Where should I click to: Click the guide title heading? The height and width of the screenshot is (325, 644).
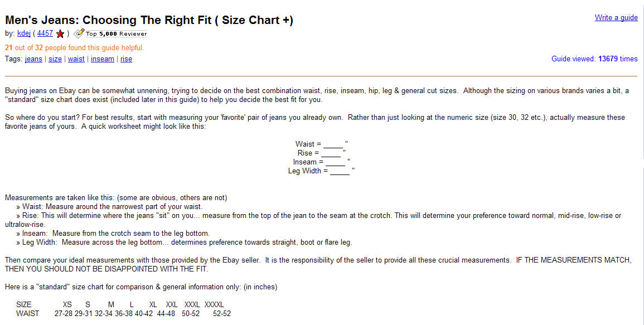[149, 20]
